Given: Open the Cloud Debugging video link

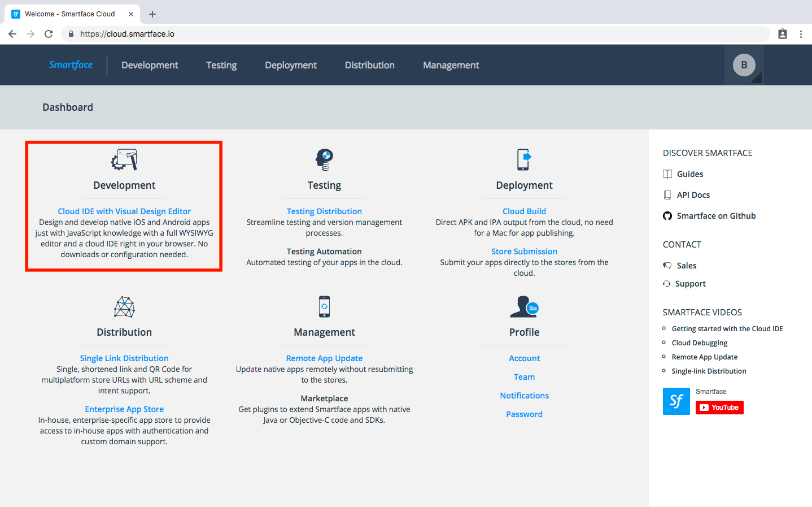Looking at the screenshot, I should tap(700, 343).
